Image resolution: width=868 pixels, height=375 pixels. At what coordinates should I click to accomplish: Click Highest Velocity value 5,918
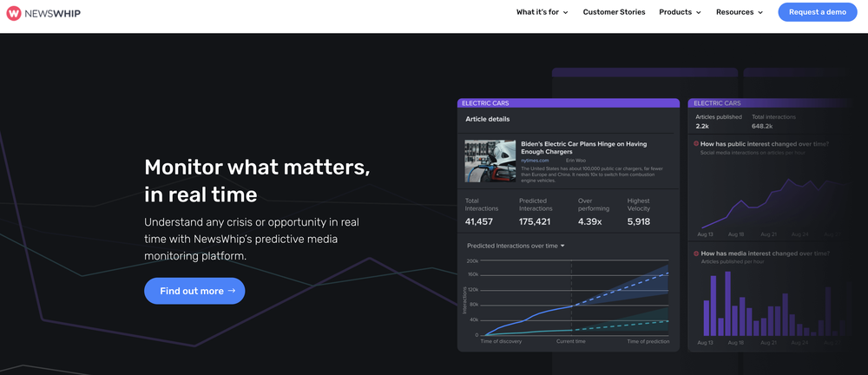coord(638,221)
